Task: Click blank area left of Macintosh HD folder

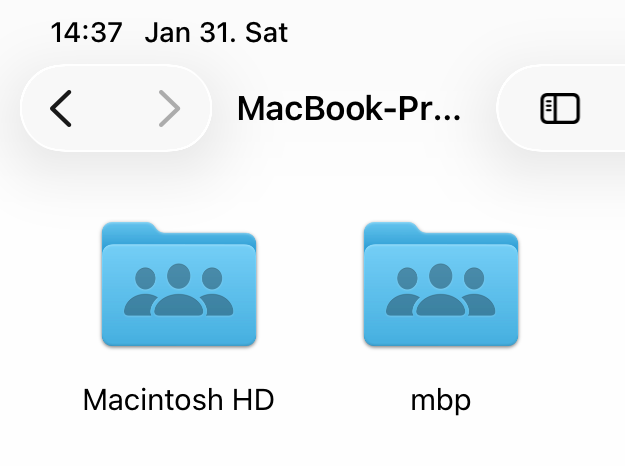Action: coord(45,290)
